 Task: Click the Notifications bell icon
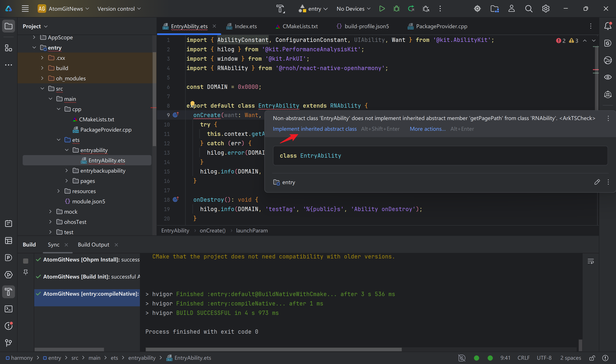click(608, 26)
